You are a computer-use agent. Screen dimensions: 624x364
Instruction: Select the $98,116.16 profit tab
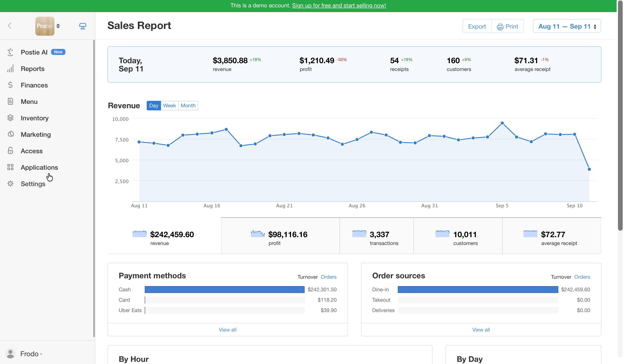[280, 236]
